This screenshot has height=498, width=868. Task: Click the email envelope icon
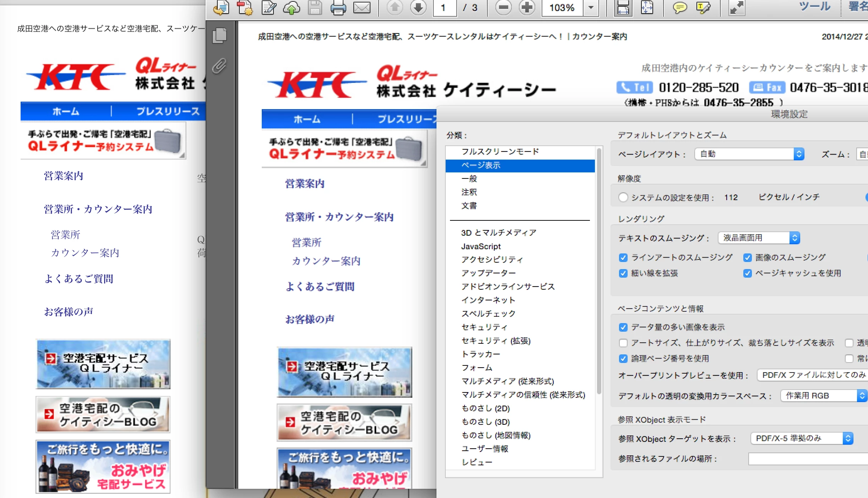point(362,8)
